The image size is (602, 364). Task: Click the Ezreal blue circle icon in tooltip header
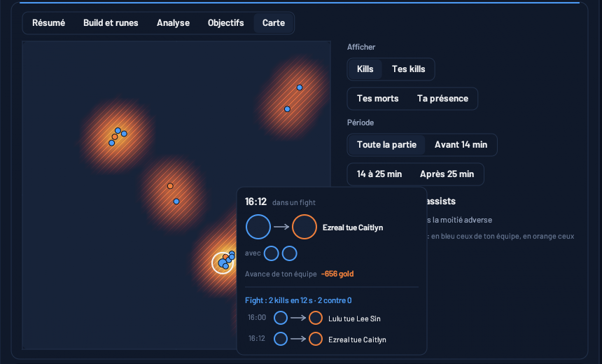point(258,227)
